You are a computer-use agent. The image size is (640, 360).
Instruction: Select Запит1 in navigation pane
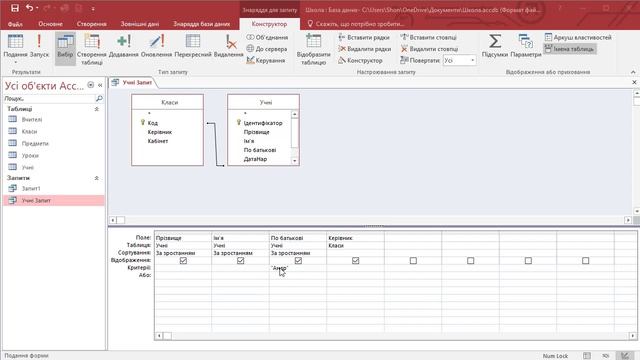(31, 189)
